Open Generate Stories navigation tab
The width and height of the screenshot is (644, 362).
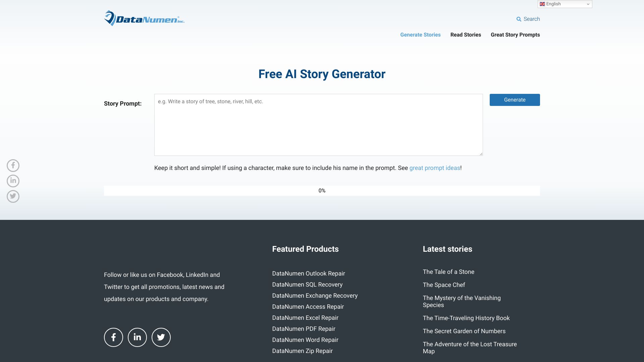coord(420,35)
